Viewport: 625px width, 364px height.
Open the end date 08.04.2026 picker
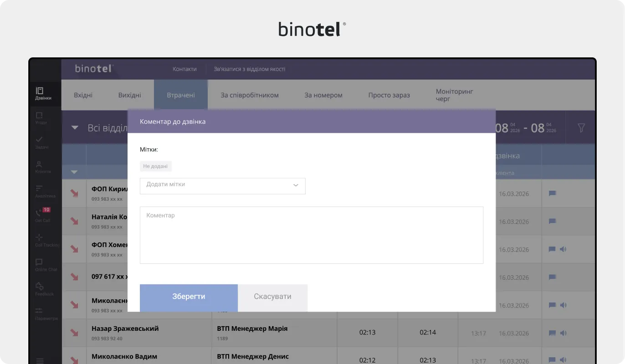tap(544, 128)
